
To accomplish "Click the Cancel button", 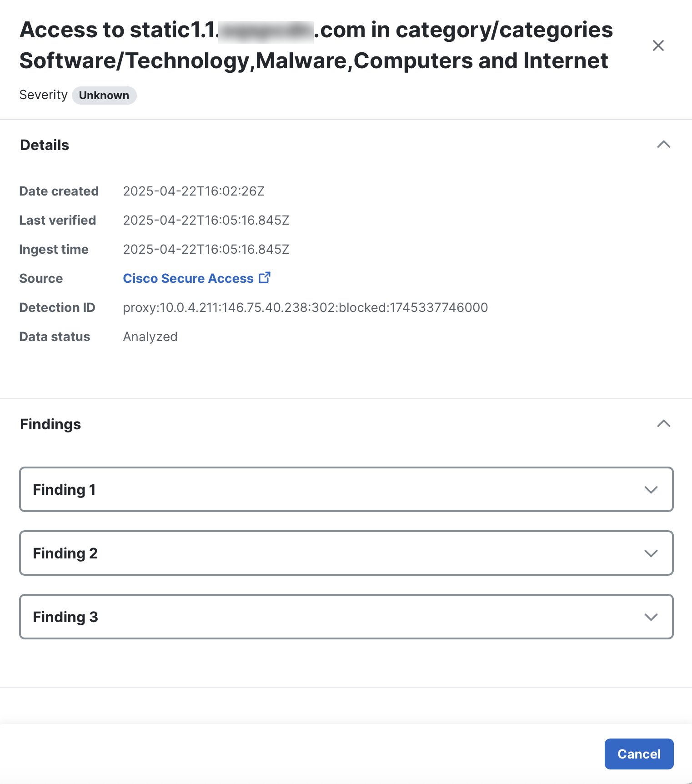I will tap(639, 754).
